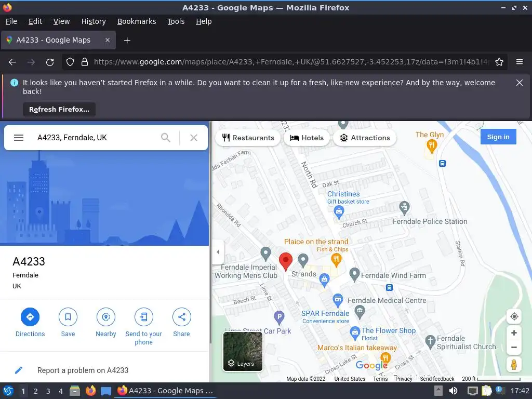532x399 pixels.
Task: Select Lime Street Car Park marker
Action: click(x=279, y=318)
